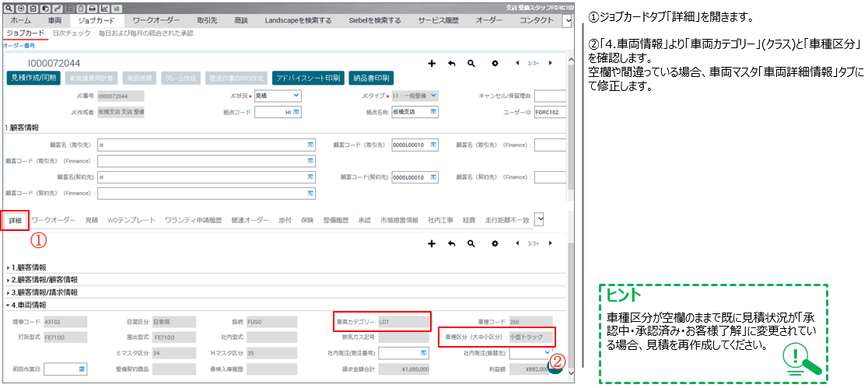Open the 社内発注(振替先) dropdown
This screenshot has height=388, width=868.
(x=548, y=352)
